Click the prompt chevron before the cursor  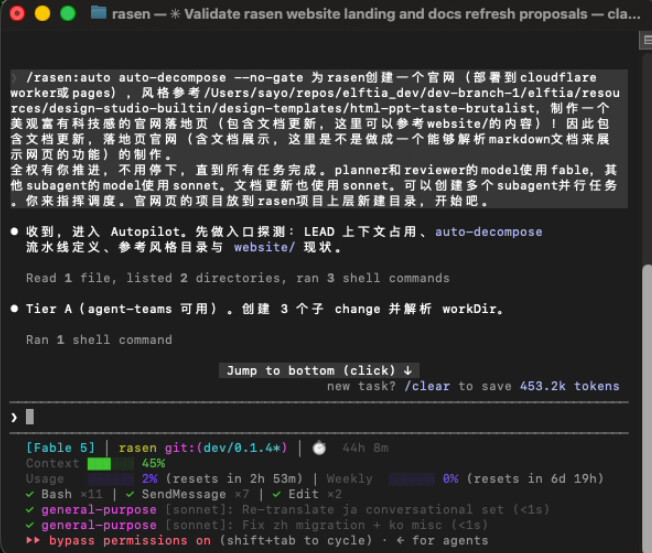[x=14, y=417]
